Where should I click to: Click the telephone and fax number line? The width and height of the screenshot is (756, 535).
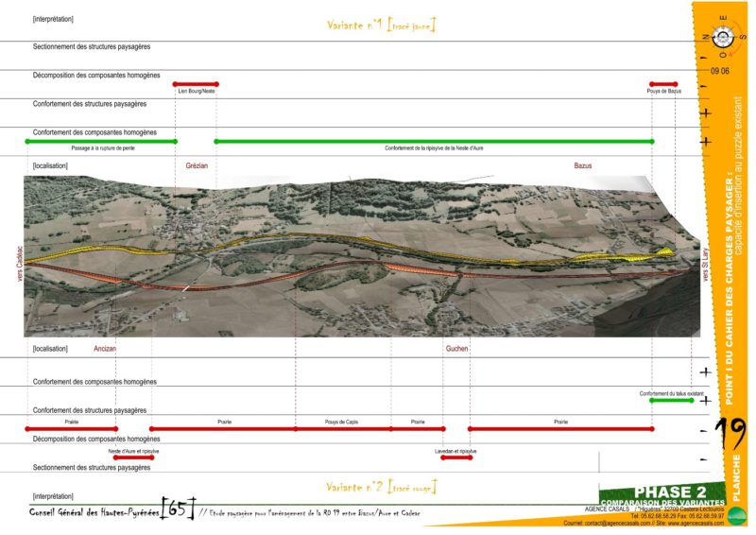pyautogui.click(x=677, y=516)
